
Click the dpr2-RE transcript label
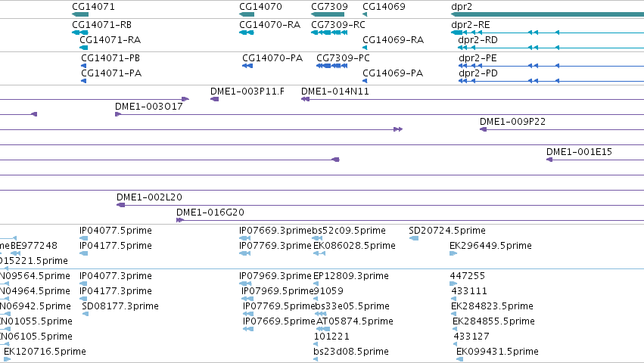(x=470, y=25)
